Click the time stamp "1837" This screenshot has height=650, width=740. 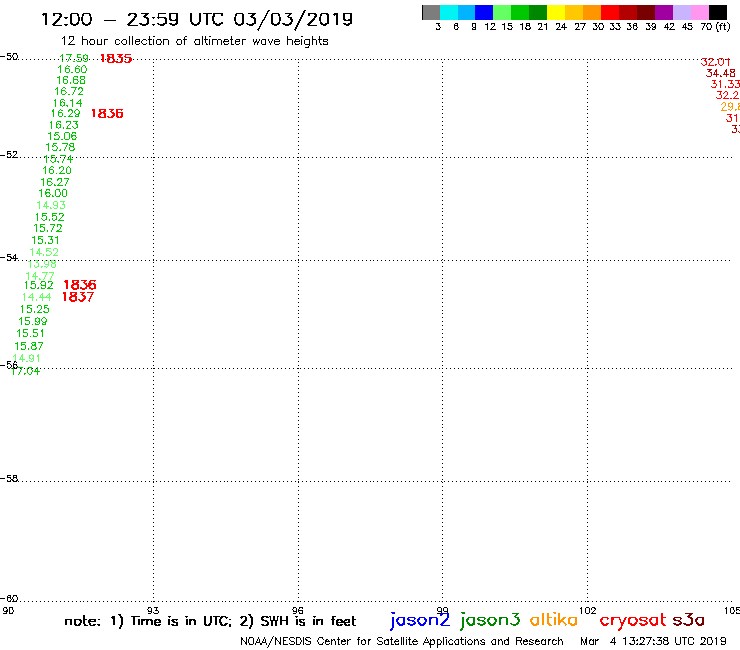click(x=78, y=297)
